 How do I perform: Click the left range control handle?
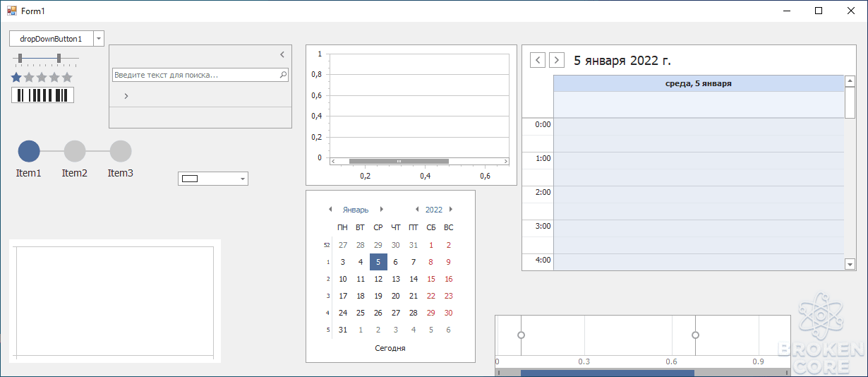click(x=521, y=335)
